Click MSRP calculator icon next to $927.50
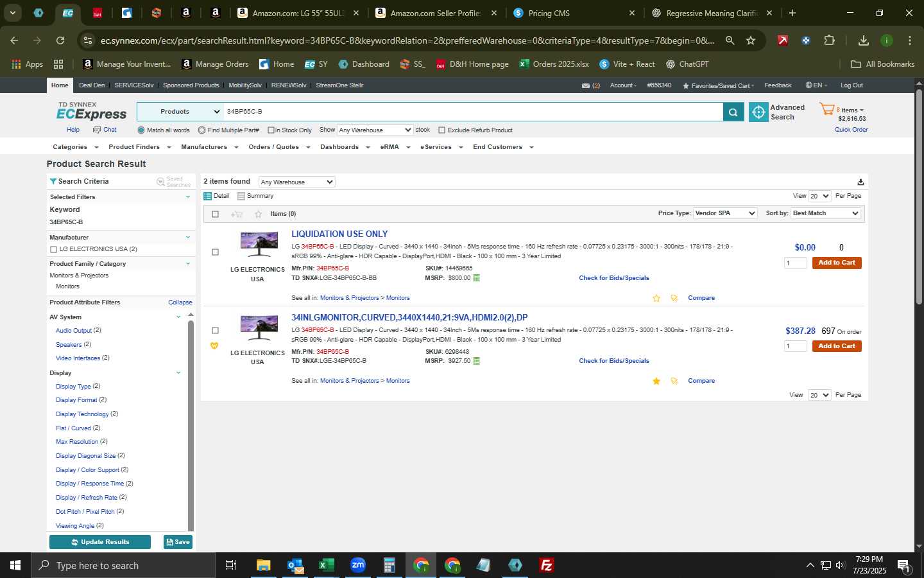Image resolution: width=924 pixels, height=578 pixels. point(476,361)
